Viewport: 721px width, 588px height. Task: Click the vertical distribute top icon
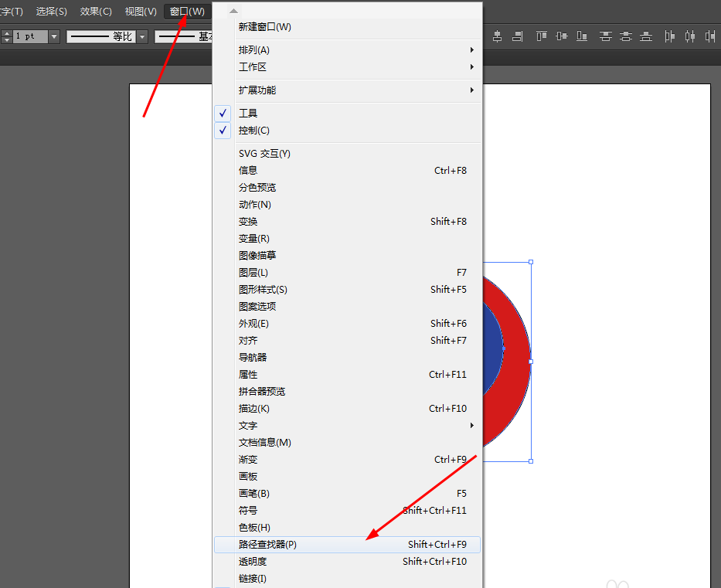(x=606, y=36)
